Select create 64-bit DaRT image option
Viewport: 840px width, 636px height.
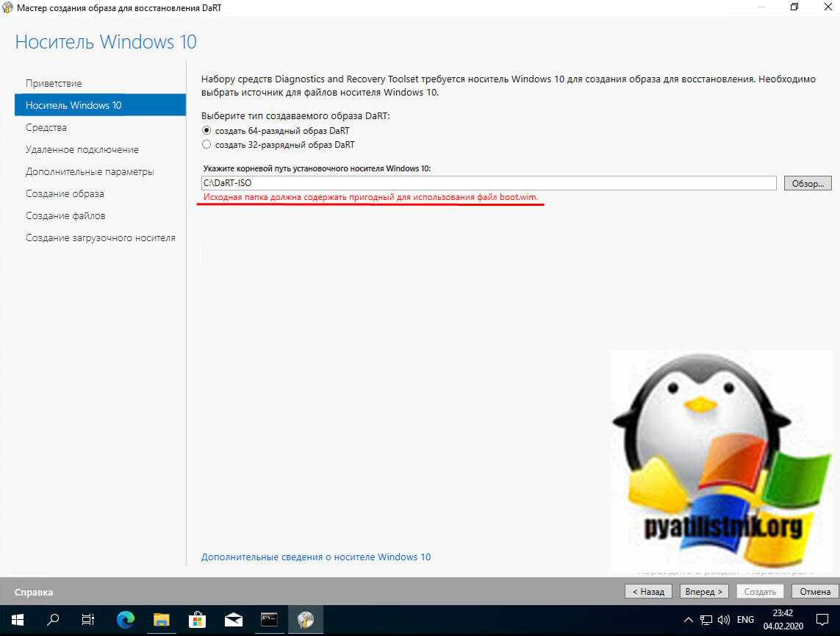[276, 131]
